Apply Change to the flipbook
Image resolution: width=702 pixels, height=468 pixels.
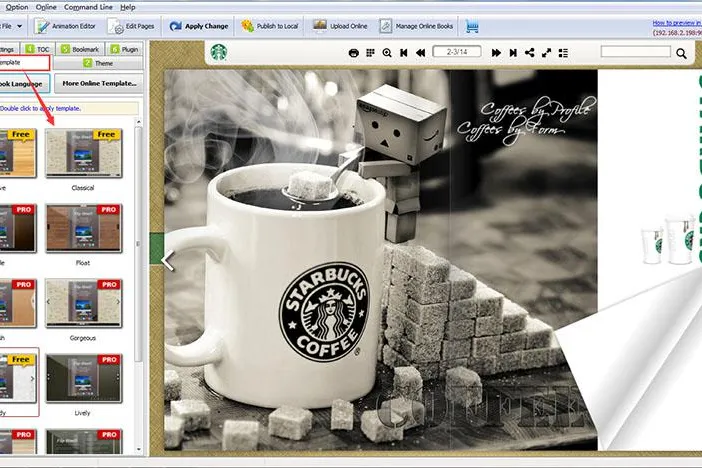pyautogui.click(x=199, y=26)
